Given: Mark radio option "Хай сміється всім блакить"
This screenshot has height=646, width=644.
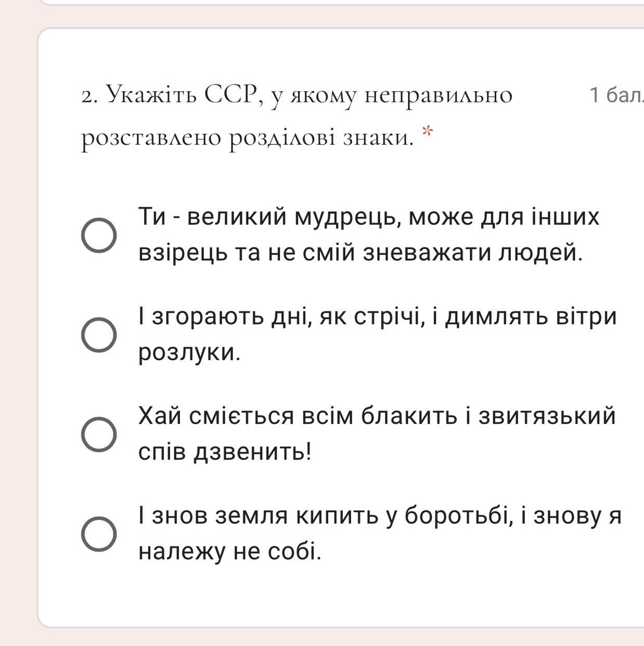Looking at the screenshot, I should point(99,434).
